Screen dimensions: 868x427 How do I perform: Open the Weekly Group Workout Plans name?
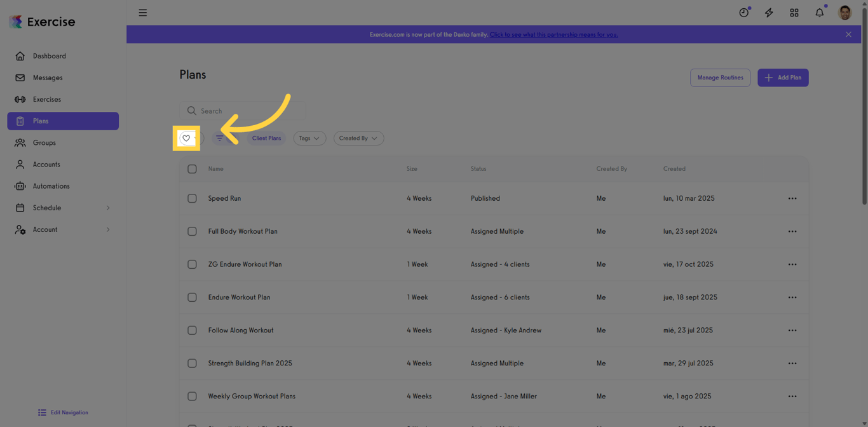pyautogui.click(x=252, y=396)
